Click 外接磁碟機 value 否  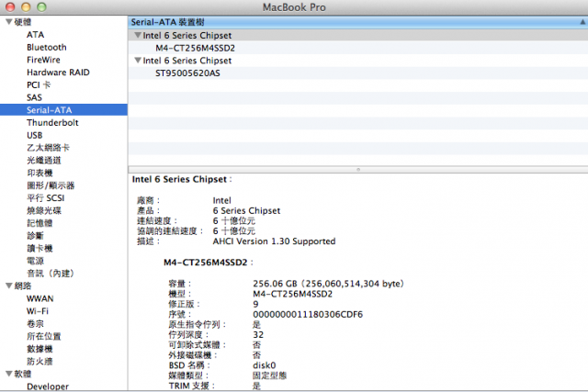point(256,355)
